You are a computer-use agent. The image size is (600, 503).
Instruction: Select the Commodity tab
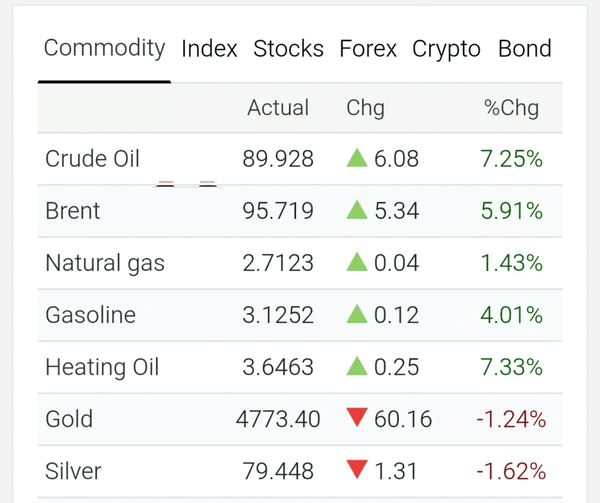pyautogui.click(x=104, y=49)
